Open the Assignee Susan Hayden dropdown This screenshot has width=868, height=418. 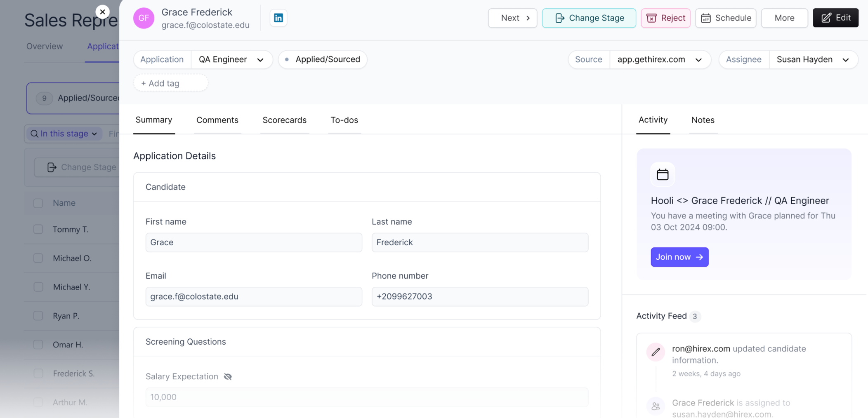[813, 59]
